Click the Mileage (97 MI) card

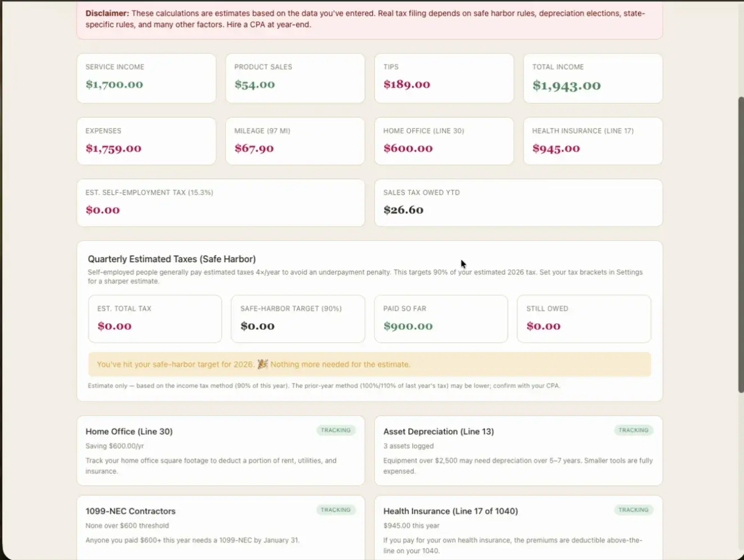pos(295,141)
